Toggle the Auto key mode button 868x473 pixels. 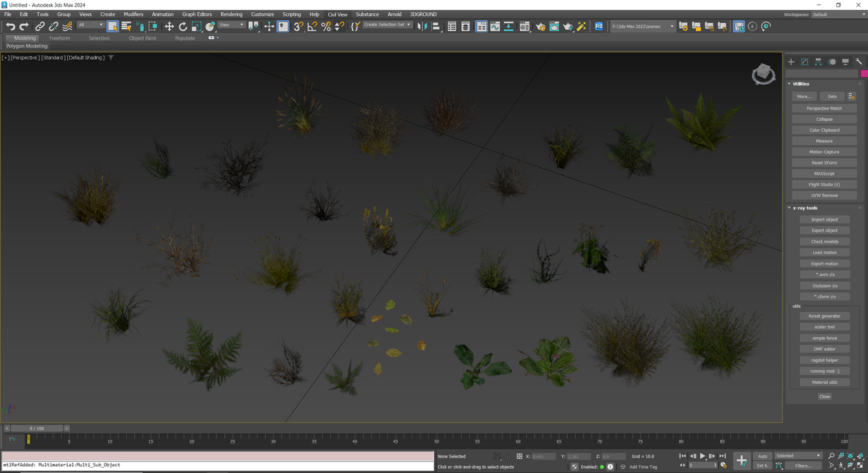point(763,456)
